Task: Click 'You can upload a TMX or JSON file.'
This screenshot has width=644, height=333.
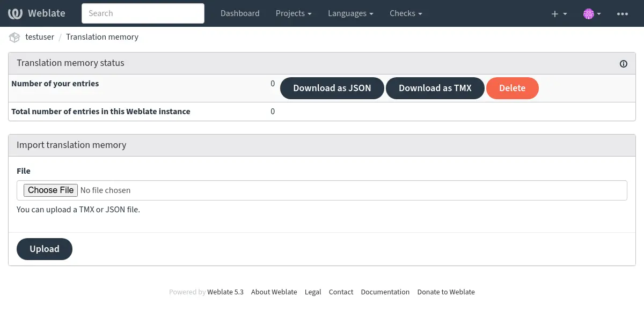Action: [78, 210]
